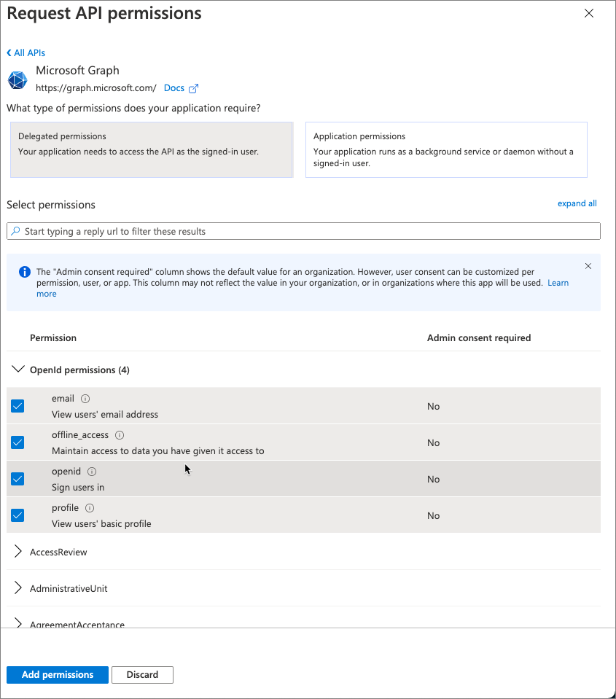Viewport: 616px width, 699px height.
Task: Click the Permission column header
Action: click(x=53, y=338)
